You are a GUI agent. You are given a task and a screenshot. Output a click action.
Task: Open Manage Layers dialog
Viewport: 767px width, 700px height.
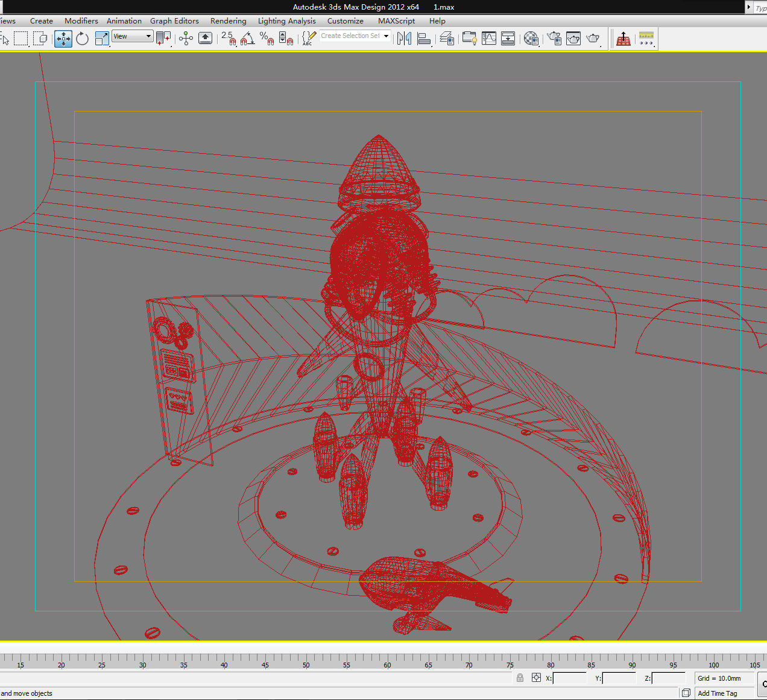click(x=447, y=39)
